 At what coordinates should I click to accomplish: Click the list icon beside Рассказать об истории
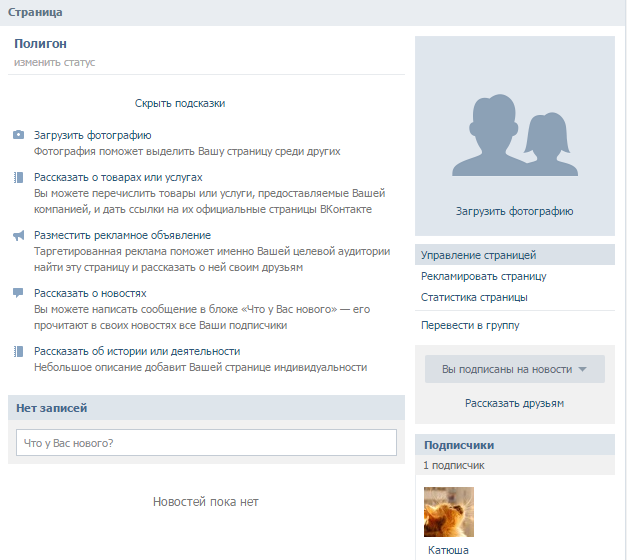click(18, 351)
